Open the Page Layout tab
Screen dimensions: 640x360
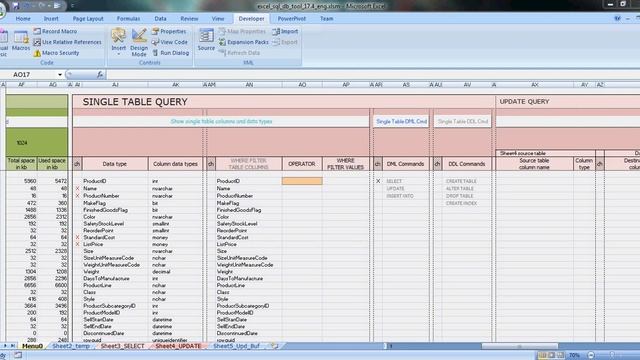point(88,19)
